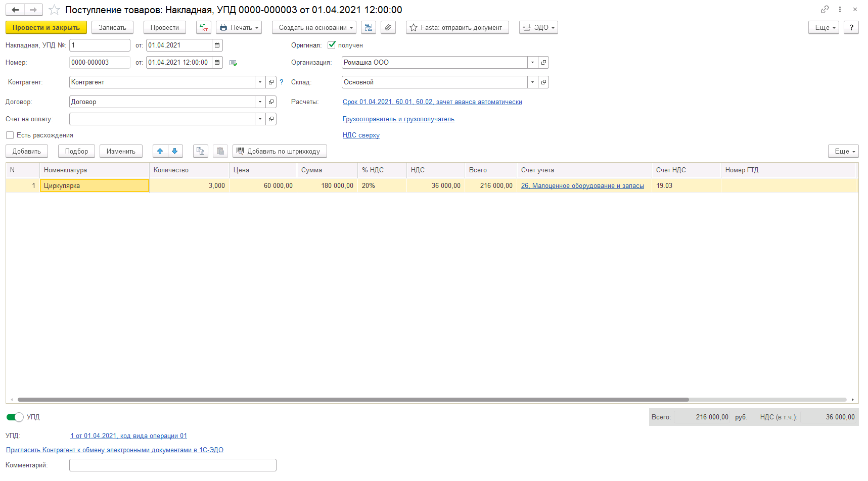
Task: Add document to favorites with star icon
Action: point(54,10)
